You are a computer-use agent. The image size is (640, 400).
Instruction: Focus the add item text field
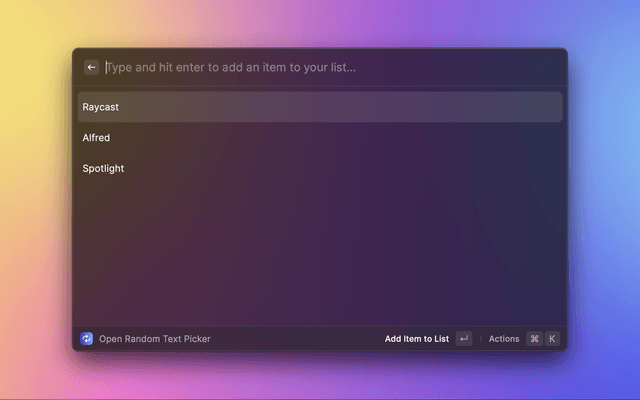coord(330,67)
